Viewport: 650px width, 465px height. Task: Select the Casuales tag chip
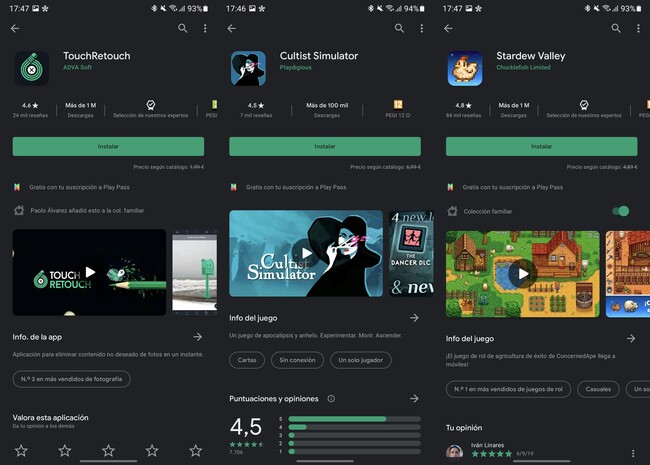click(598, 389)
